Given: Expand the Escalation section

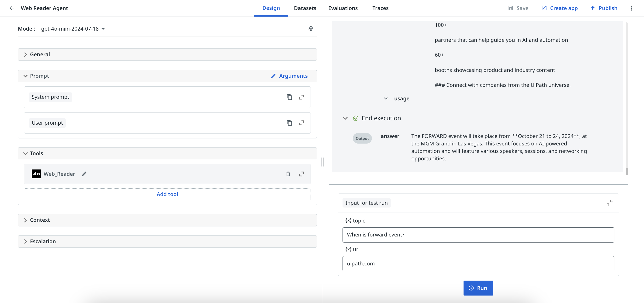Looking at the screenshot, I should (167, 241).
